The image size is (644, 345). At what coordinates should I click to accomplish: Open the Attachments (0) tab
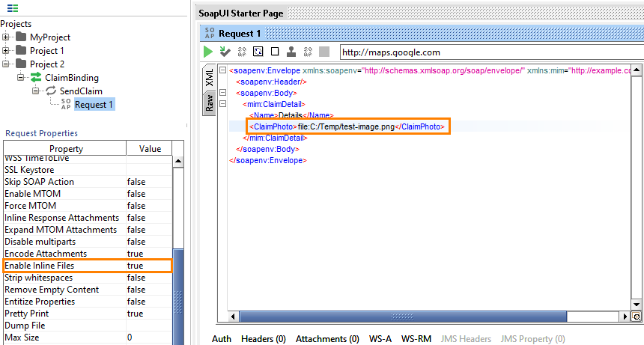[327, 339]
